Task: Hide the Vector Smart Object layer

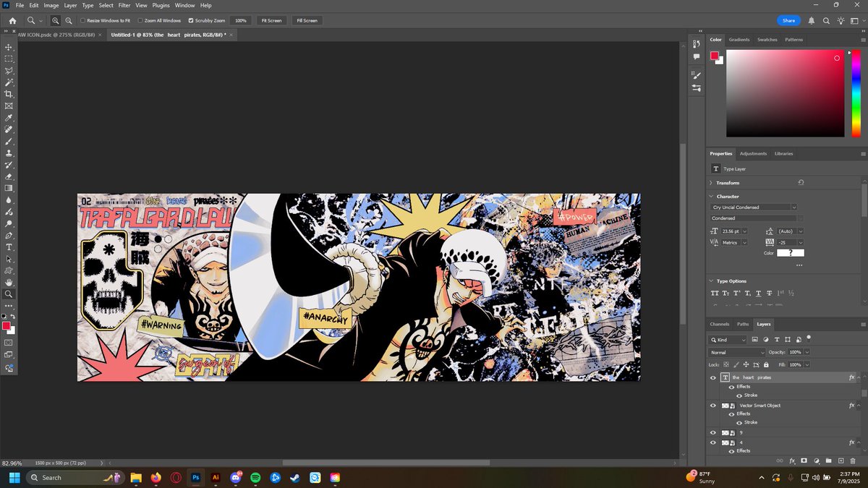Action: pyautogui.click(x=713, y=406)
